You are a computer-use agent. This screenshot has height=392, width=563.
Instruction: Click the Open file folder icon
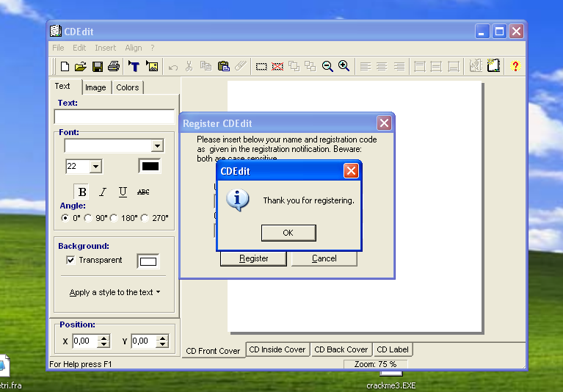pyautogui.click(x=81, y=67)
